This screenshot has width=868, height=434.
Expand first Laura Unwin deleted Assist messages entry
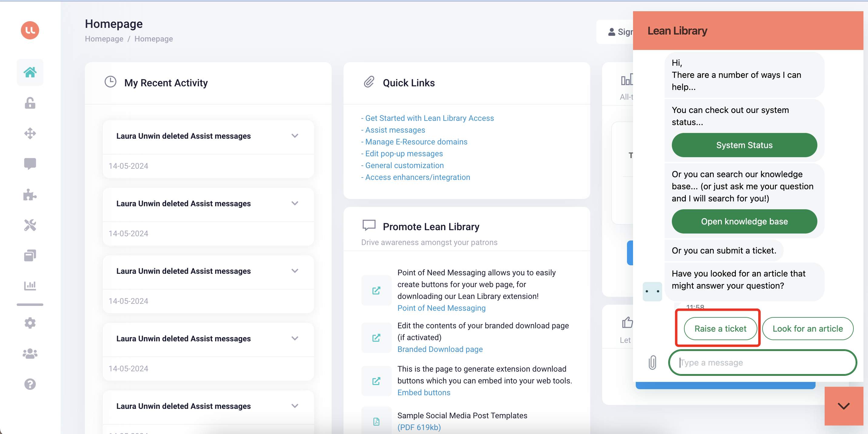[295, 136]
